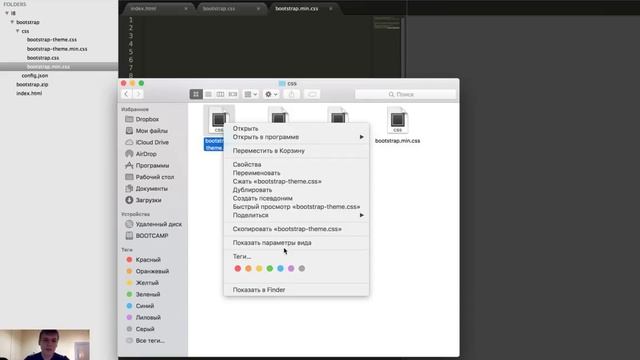Open the Finder action gear menu
Viewport: 640px width, 360px height.
coord(271,94)
